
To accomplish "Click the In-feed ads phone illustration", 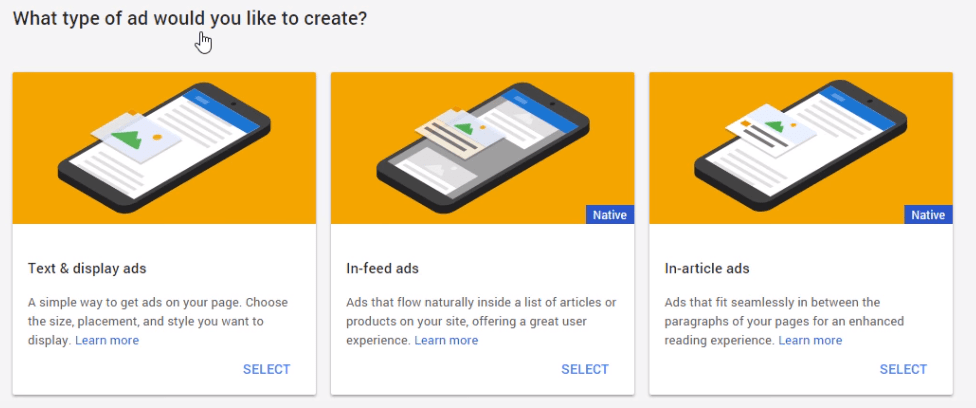I will point(482,148).
